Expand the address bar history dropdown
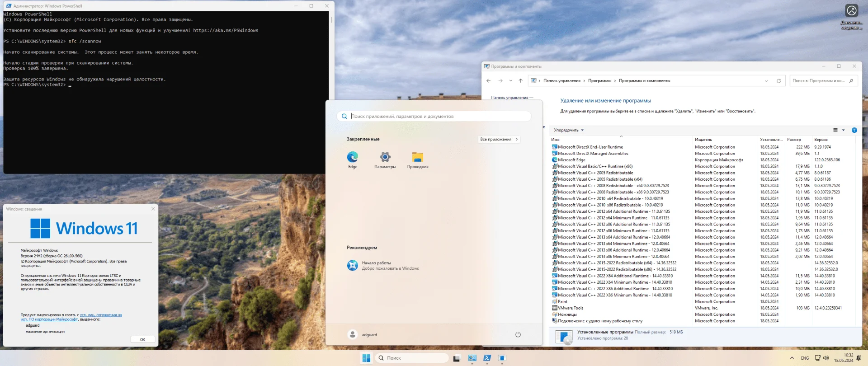 pos(766,81)
